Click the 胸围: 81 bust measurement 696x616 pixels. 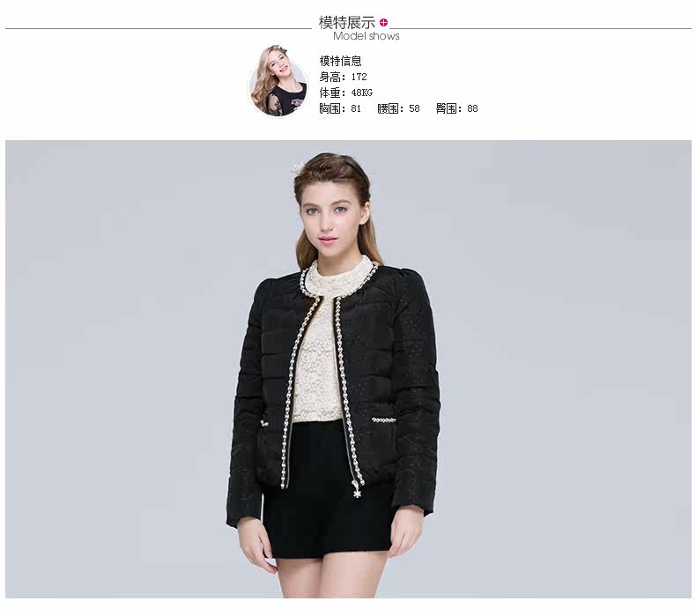(340, 108)
